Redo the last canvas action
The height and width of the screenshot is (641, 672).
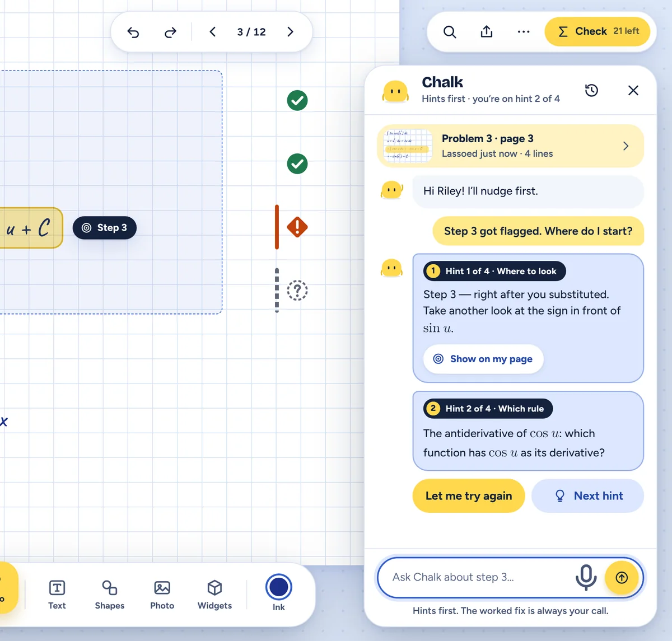(170, 32)
